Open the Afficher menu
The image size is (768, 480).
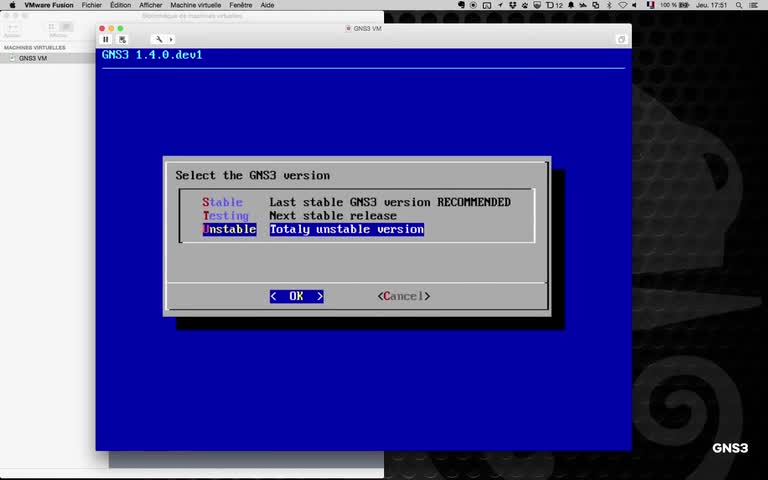click(150, 5)
